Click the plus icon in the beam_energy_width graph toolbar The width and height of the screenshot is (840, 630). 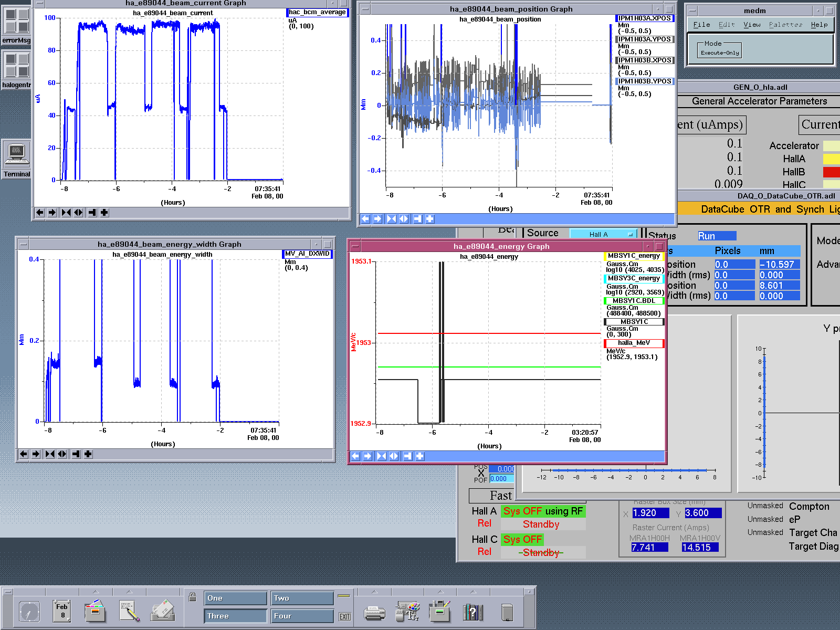click(x=88, y=454)
